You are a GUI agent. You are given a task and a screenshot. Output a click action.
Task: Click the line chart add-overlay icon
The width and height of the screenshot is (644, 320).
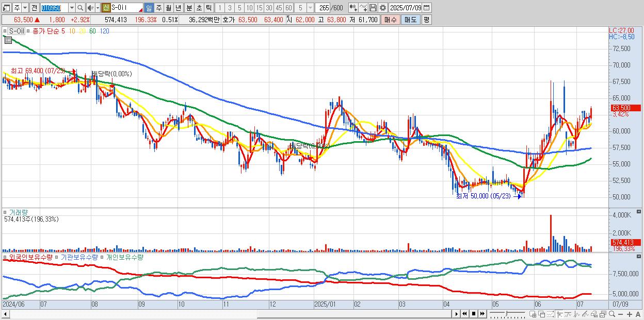point(363,8)
